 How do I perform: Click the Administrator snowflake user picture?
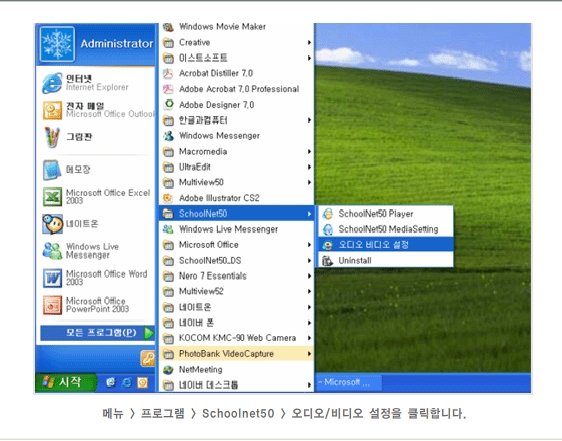pyautogui.click(x=57, y=44)
